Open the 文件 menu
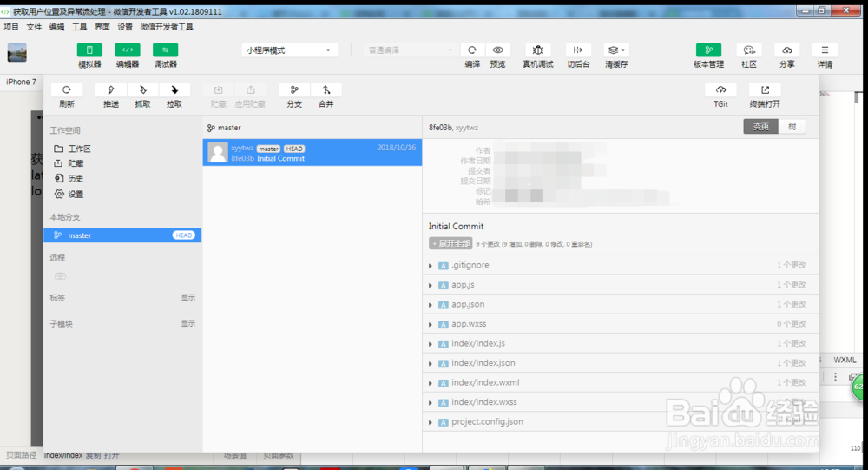This screenshot has width=868, height=470. pos(34,27)
